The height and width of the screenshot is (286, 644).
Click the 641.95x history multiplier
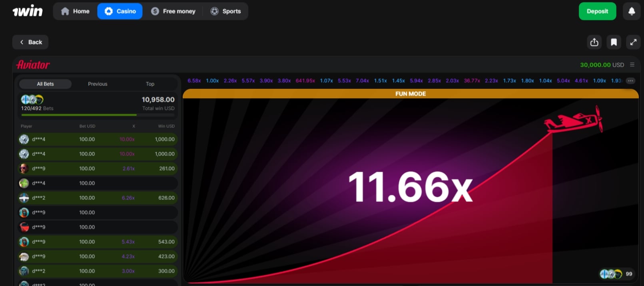[x=305, y=81]
